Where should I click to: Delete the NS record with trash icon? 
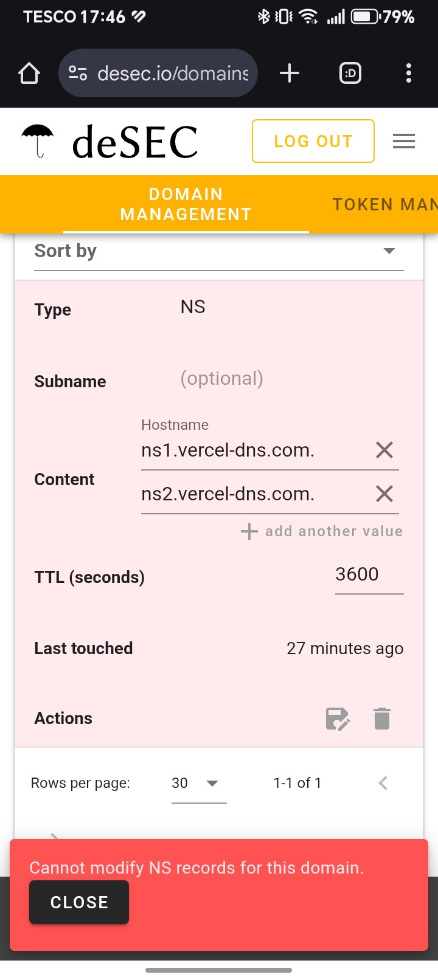[382, 719]
